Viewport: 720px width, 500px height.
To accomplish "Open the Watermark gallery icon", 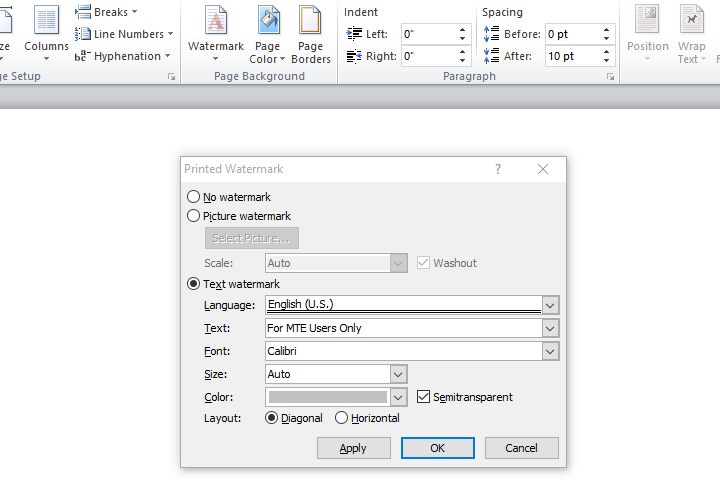I will (x=216, y=20).
